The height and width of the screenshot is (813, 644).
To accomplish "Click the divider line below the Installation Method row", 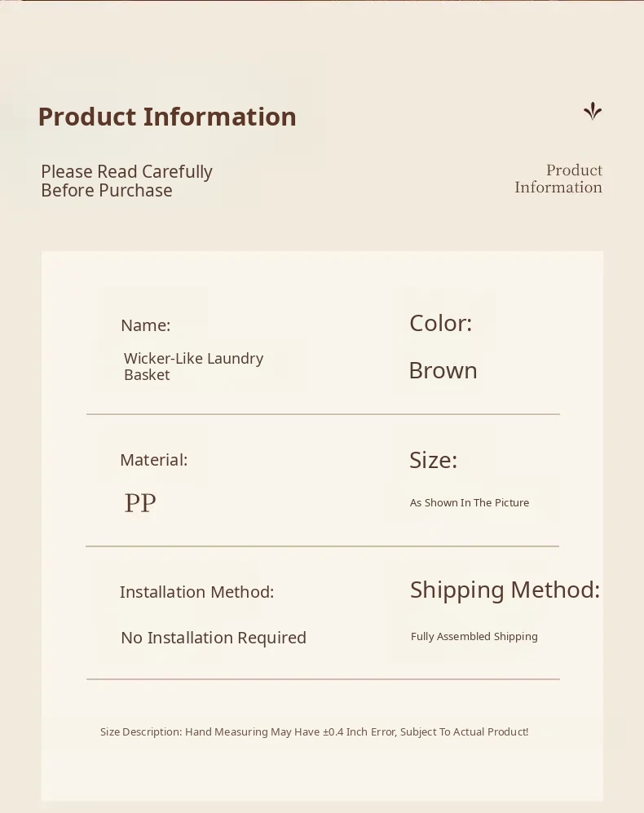I will coord(323,678).
